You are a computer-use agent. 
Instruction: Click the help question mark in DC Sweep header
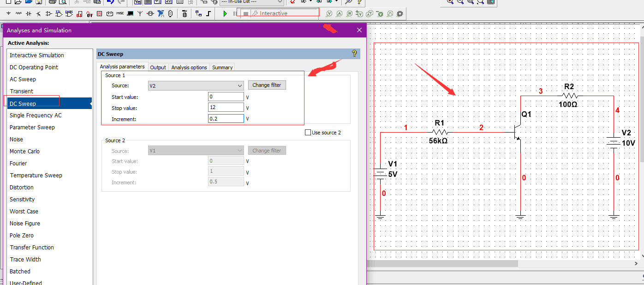354,54
